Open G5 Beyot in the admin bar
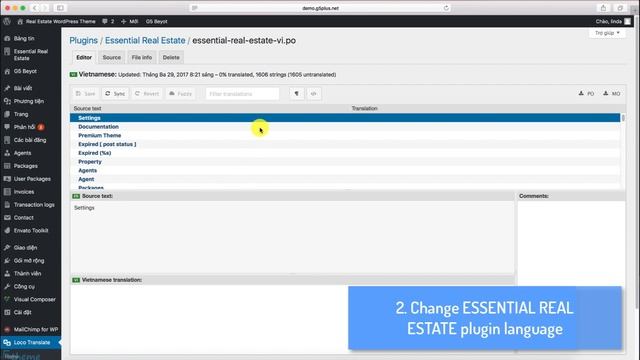 156,21
